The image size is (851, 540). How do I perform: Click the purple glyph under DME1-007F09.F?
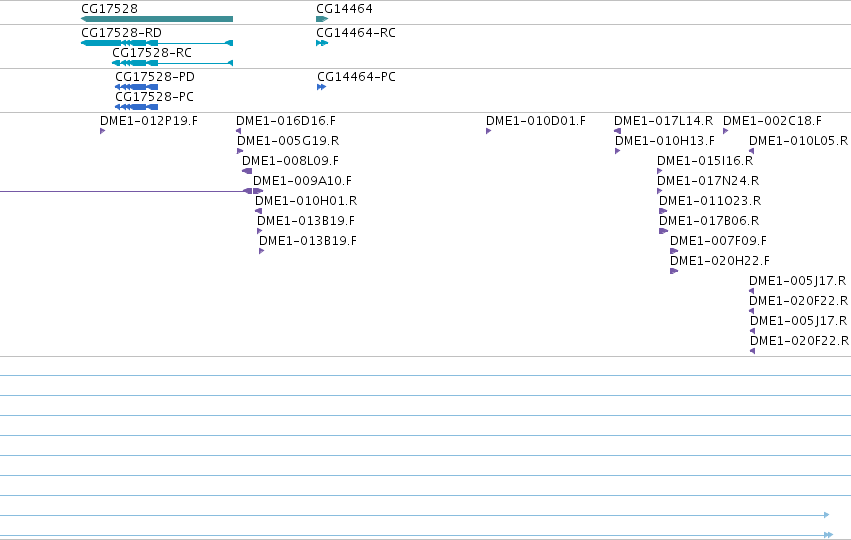click(674, 251)
